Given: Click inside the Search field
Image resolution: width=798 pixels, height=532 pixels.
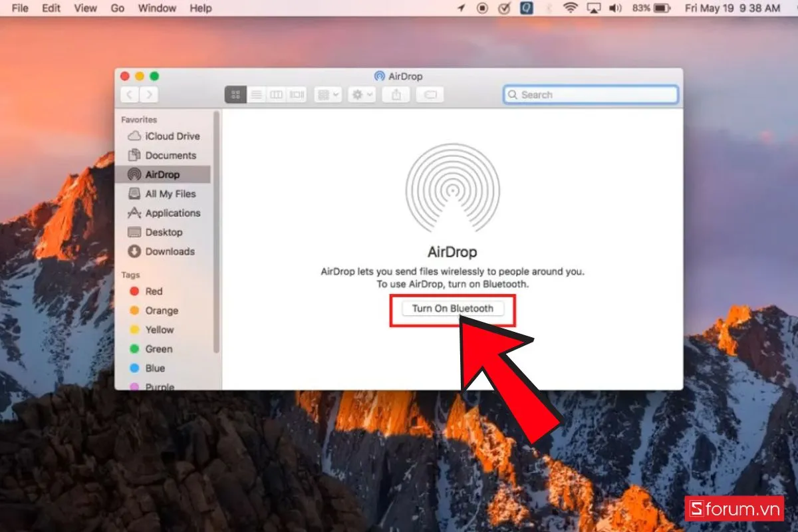Looking at the screenshot, I should pos(589,94).
